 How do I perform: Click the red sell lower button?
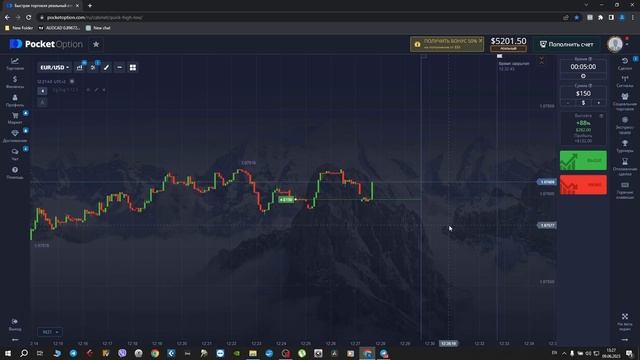[x=583, y=185]
